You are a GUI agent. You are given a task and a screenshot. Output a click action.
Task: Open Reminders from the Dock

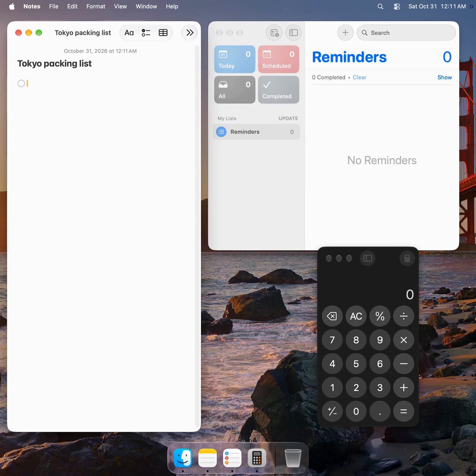(232, 458)
